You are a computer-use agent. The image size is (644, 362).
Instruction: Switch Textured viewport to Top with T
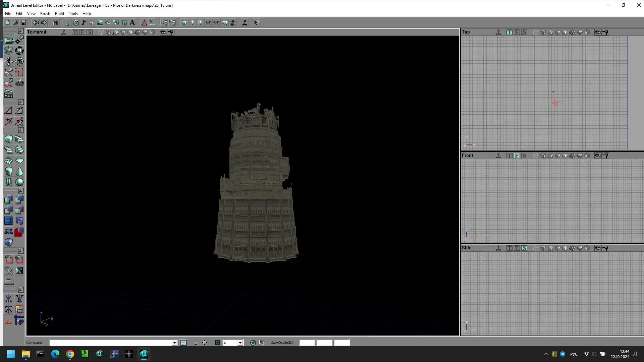click(x=75, y=32)
